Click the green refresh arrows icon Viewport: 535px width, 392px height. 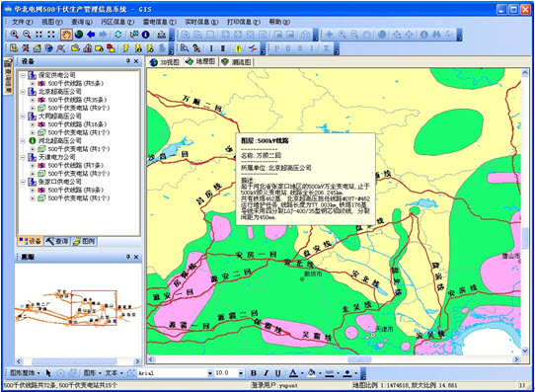tap(118, 35)
